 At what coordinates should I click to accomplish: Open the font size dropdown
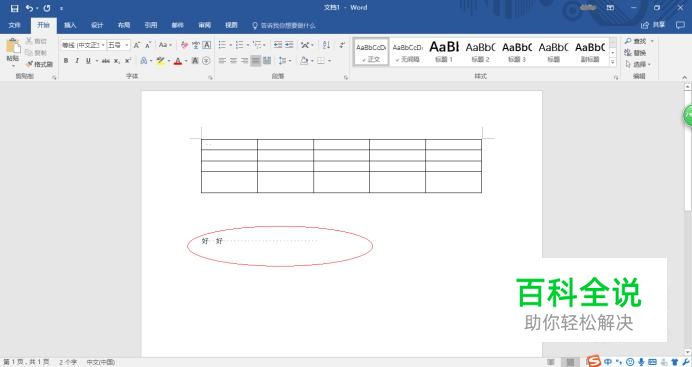[x=127, y=45]
